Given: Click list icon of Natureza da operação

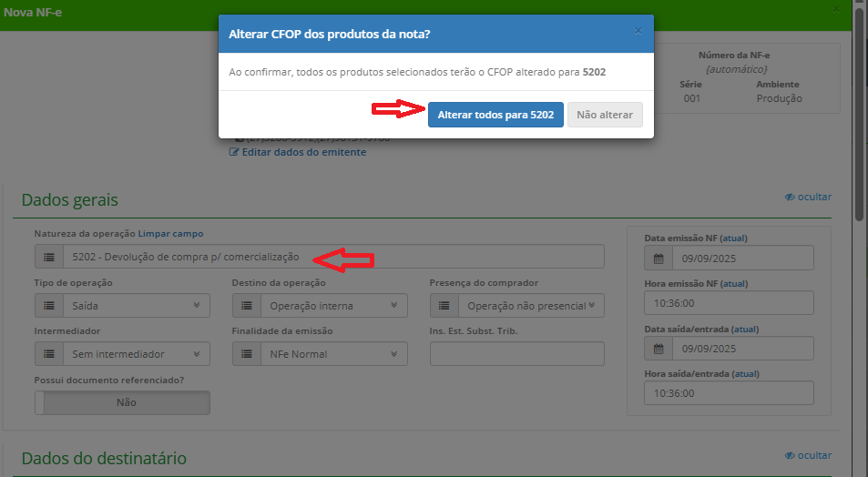Looking at the screenshot, I should 49,257.
